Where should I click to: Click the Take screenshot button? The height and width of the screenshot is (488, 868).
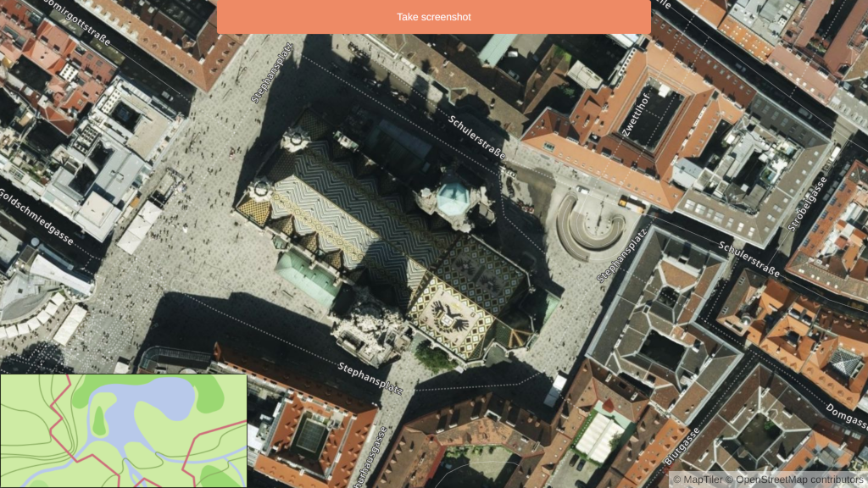tap(433, 15)
